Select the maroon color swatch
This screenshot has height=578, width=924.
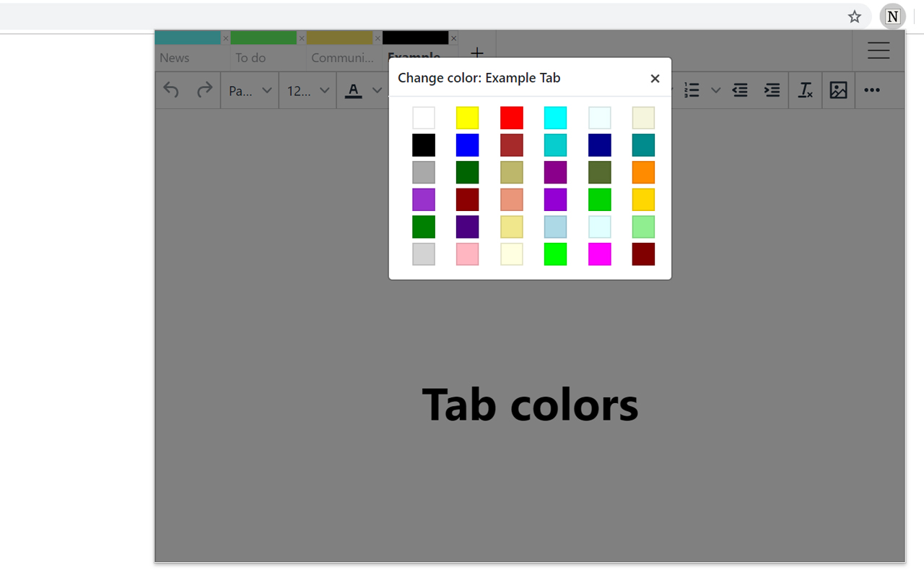(x=644, y=254)
